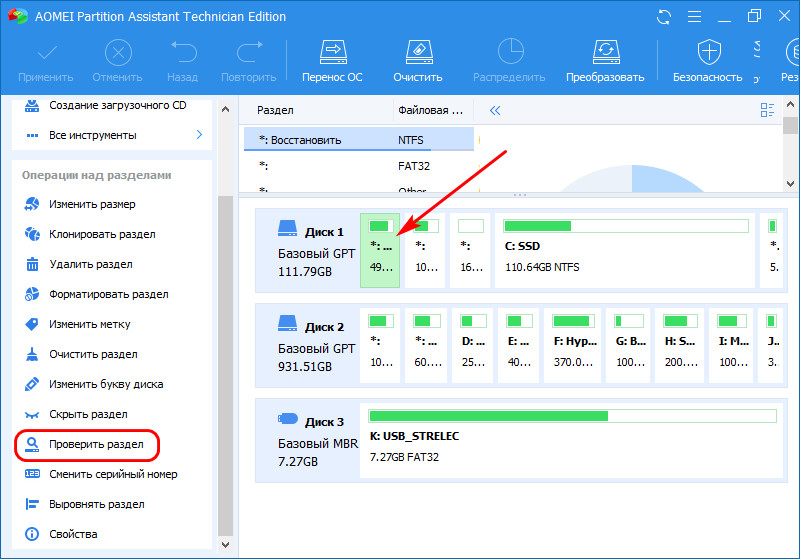Open the Перенос ОС tool

point(332,62)
